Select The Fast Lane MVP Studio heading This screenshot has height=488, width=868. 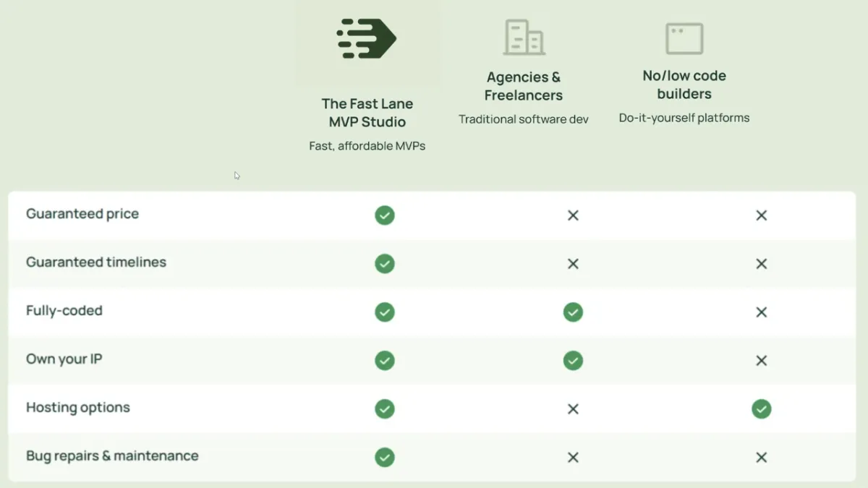click(x=367, y=113)
